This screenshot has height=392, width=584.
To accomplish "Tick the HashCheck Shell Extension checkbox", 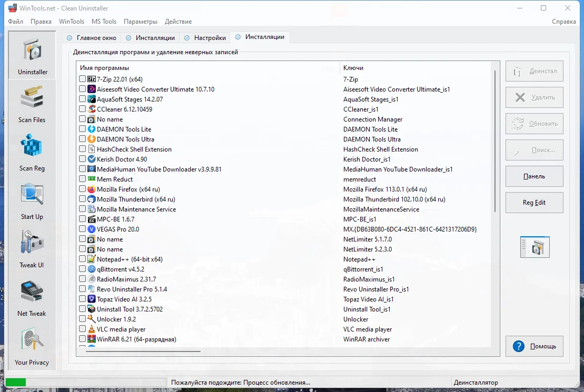I will 82,149.
